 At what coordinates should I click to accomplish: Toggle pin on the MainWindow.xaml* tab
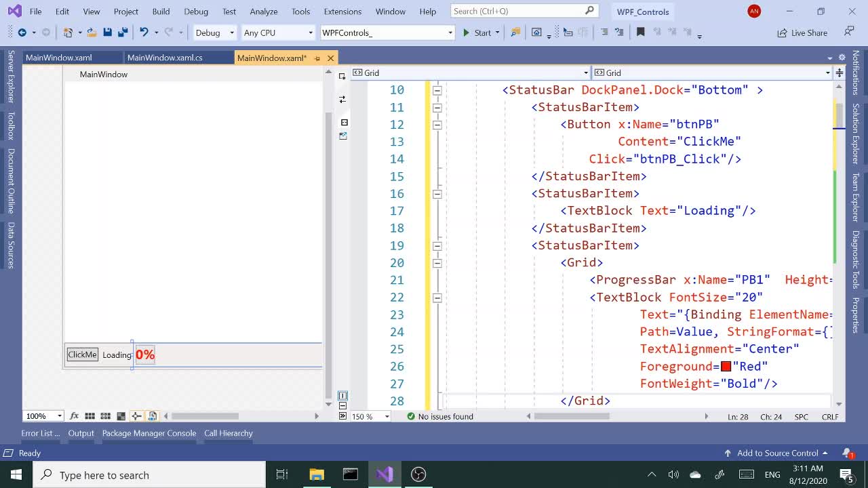click(317, 58)
